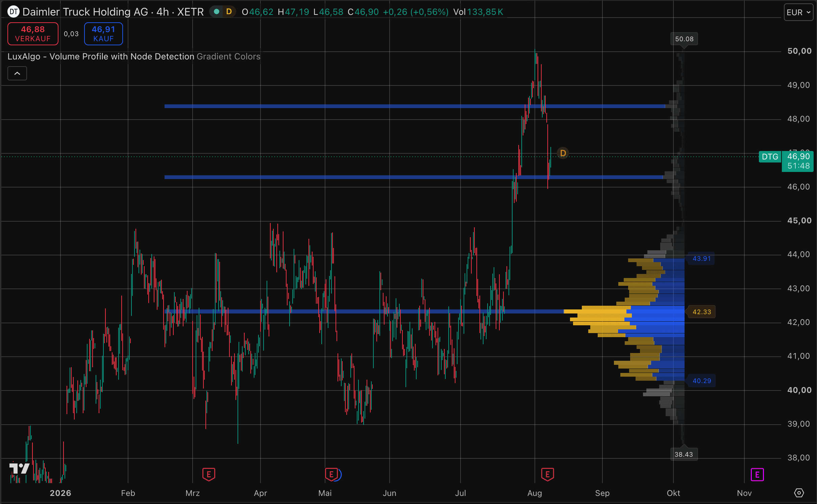
Task: Open the red earnings marker near Aug
Action: tap(547, 475)
